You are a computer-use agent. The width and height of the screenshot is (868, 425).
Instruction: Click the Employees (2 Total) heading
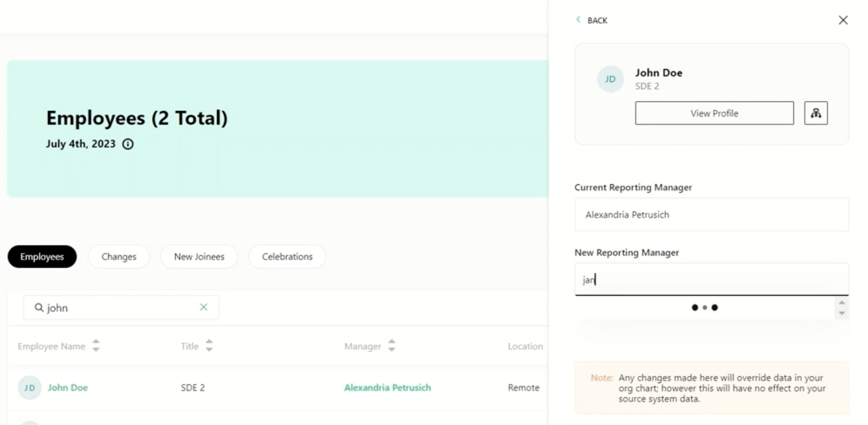click(137, 118)
